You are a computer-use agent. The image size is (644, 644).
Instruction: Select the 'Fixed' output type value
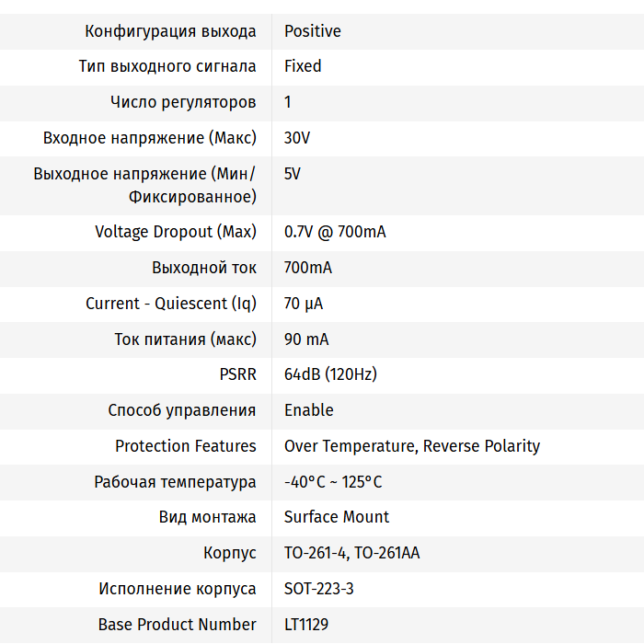pyautogui.click(x=303, y=66)
